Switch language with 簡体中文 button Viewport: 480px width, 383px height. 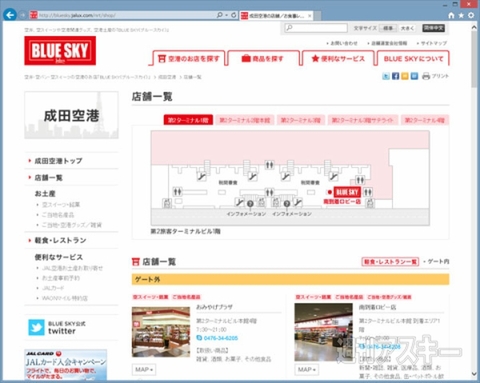coord(433,28)
